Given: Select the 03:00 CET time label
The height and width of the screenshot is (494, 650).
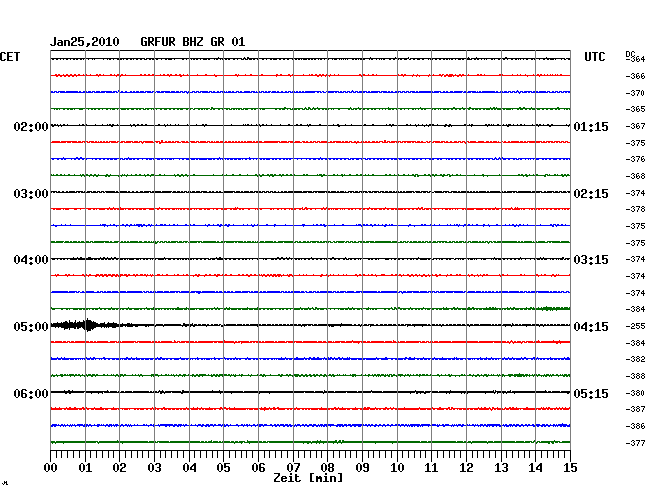Looking at the screenshot, I should [31, 194].
